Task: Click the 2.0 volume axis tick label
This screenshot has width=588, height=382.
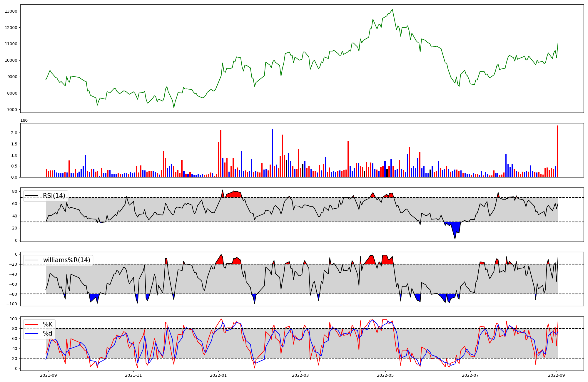Action: click(x=14, y=133)
